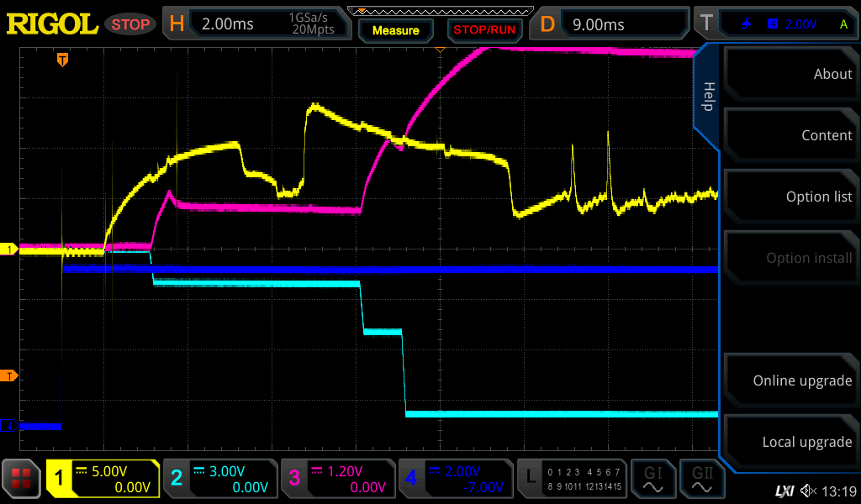Screen dimensions: 861x504
Task: Select the About menu item
Action: point(790,74)
